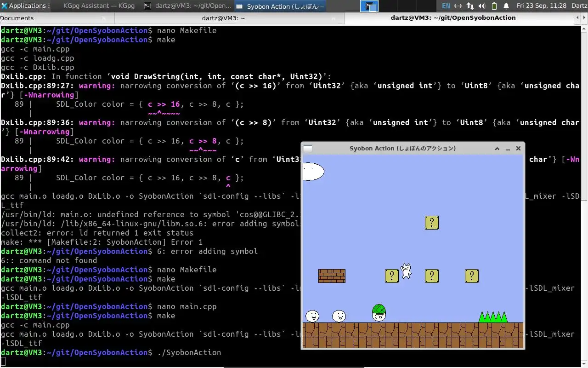Click the leftmost round white enemy
This screenshot has width=588, height=368.
(x=312, y=316)
